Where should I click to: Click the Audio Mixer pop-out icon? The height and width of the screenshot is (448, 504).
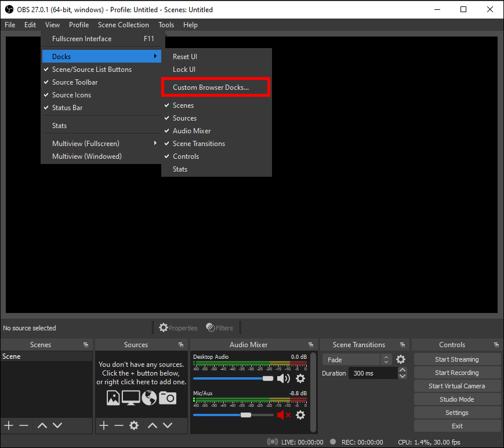point(311,344)
